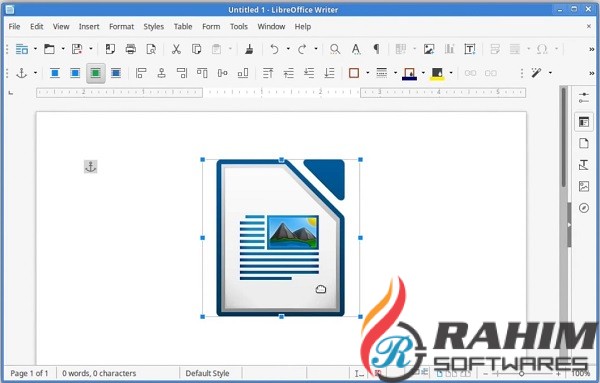Click the Save document icon
Screen dimensions: 600x383
click(77, 49)
